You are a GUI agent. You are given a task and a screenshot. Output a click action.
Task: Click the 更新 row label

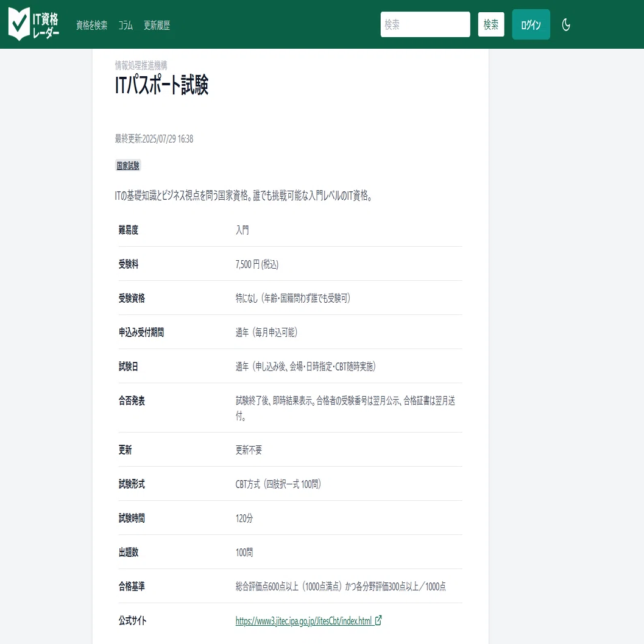(x=126, y=450)
